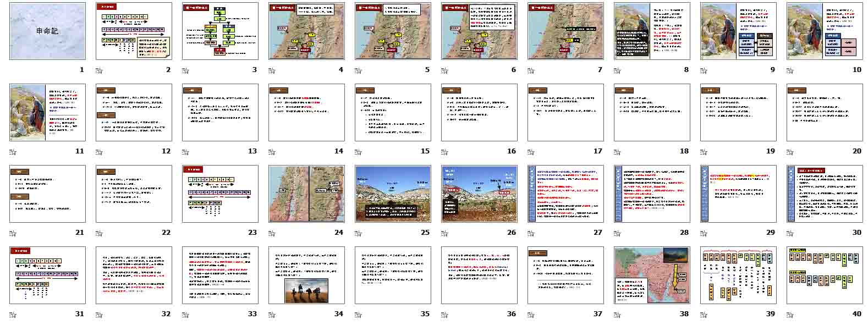This screenshot has width=868, height=325.
Task: Click the animation icon beneath slide 11
Action: pyautogui.click(x=12, y=151)
